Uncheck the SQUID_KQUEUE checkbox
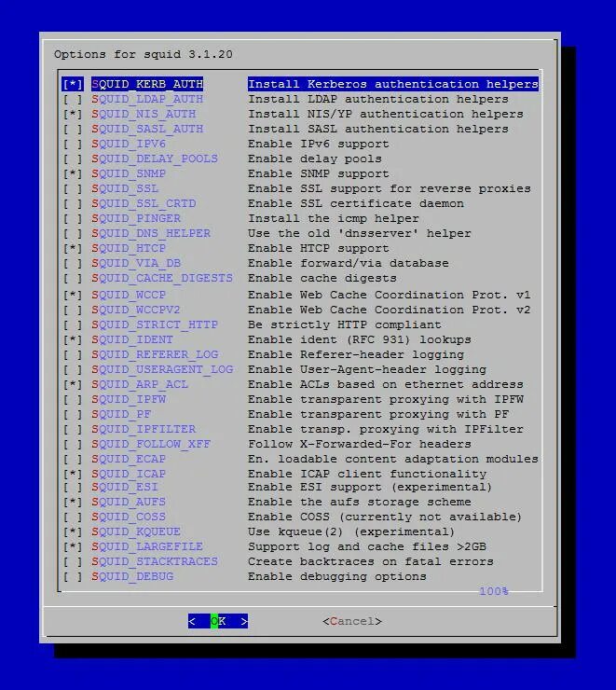The height and width of the screenshot is (690, 616). [73, 532]
